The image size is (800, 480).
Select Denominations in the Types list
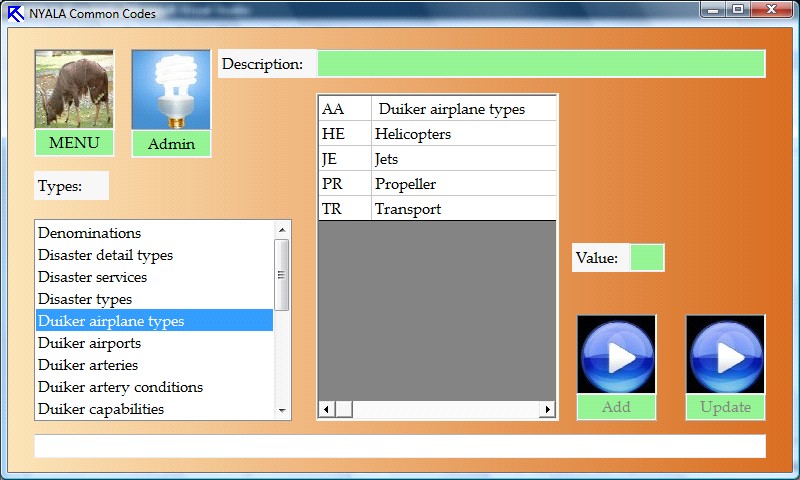[x=90, y=233]
